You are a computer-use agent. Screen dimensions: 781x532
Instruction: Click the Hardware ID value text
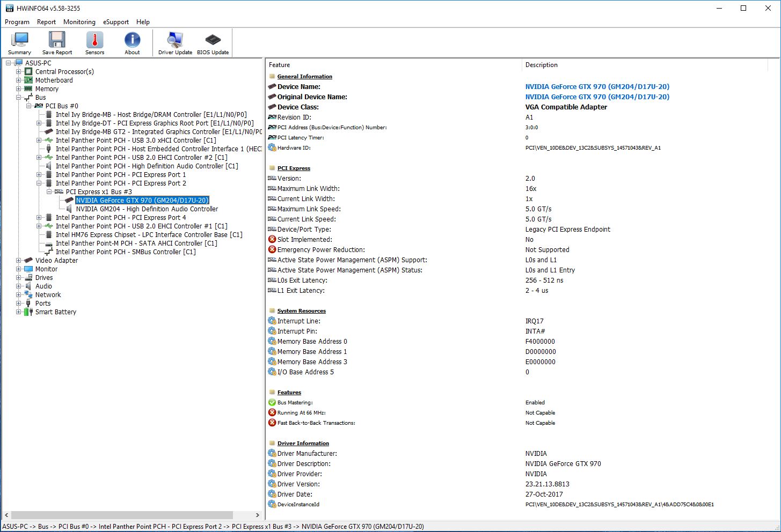[593, 147]
